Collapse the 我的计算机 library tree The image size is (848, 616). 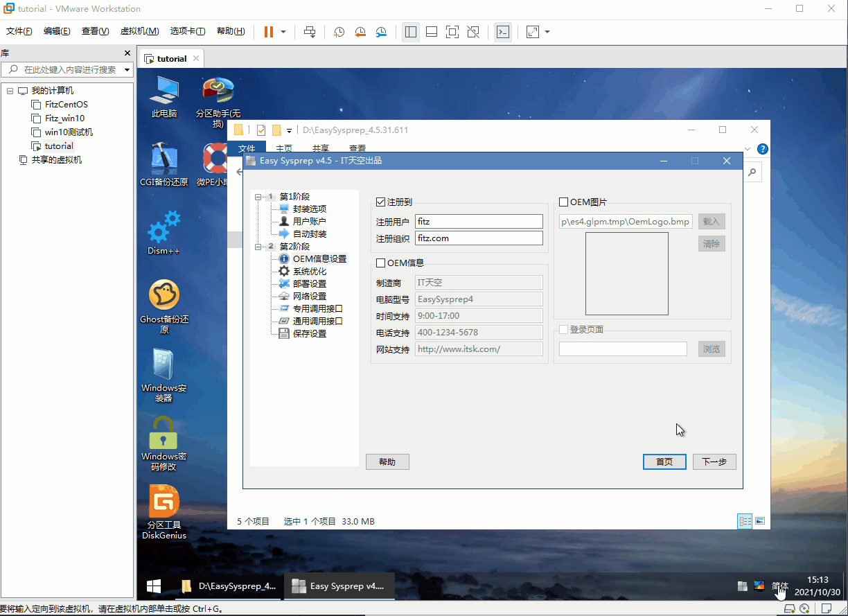pyautogui.click(x=10, y=91)
